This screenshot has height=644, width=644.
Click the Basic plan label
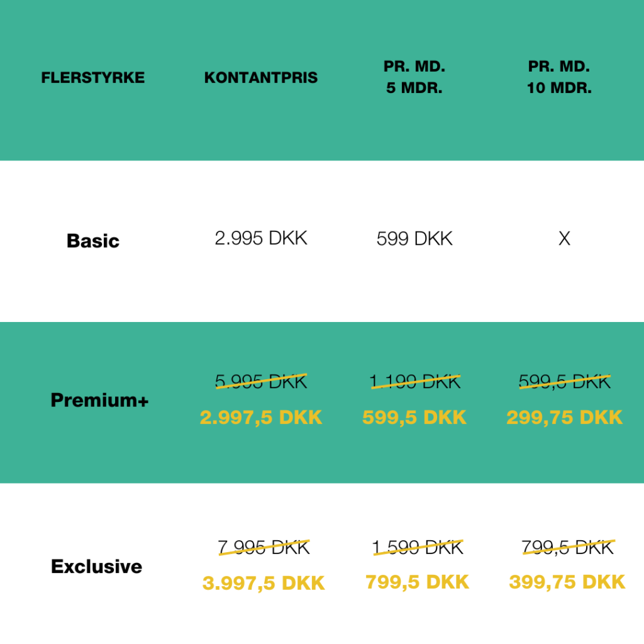click(93, 241)
